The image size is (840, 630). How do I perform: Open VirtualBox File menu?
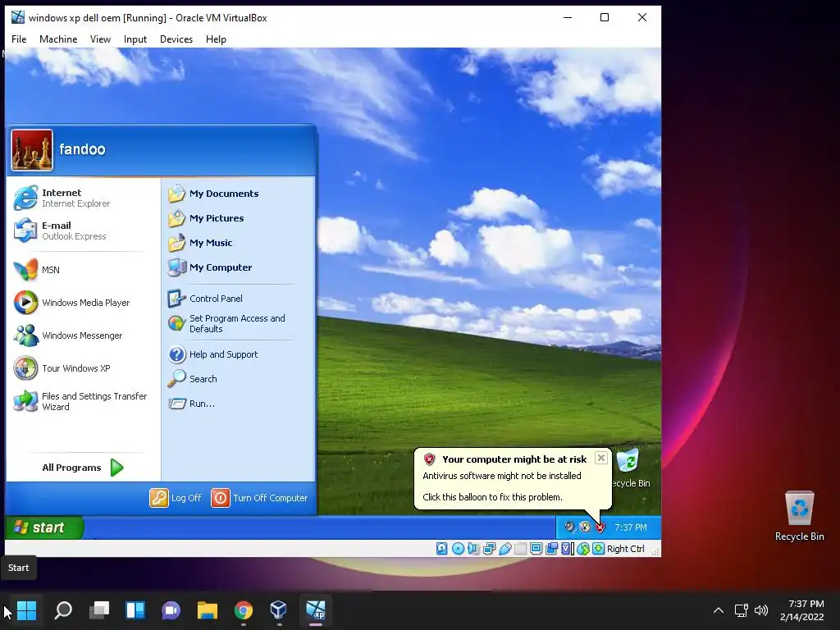tap(19, 39)
